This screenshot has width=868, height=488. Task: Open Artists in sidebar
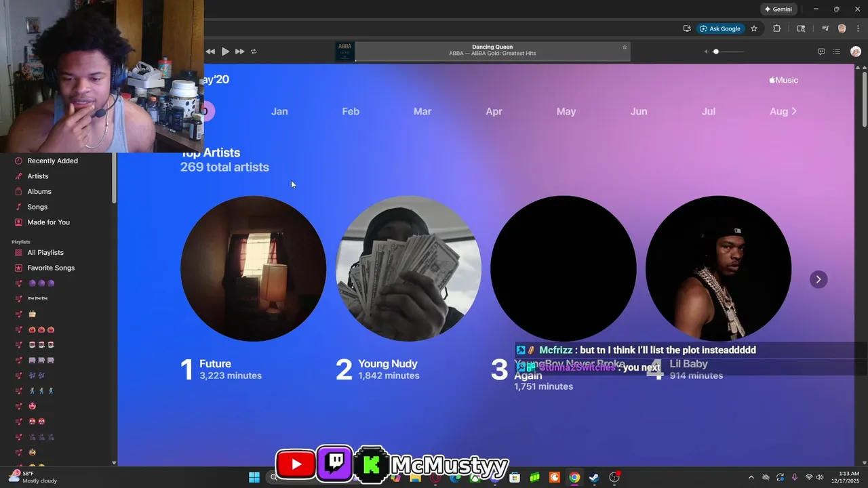pos(38,176)
